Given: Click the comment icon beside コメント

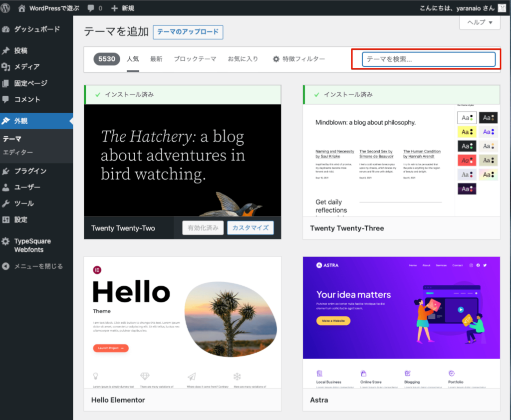Looking at the screenshot, I should coord(6,99).
